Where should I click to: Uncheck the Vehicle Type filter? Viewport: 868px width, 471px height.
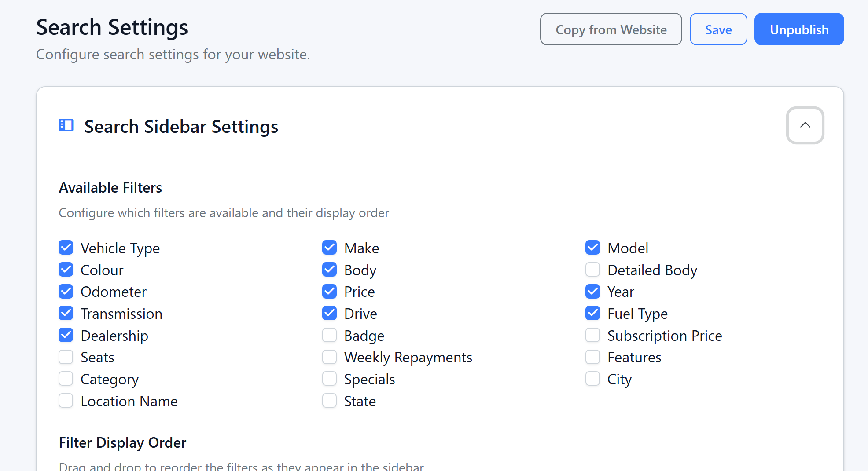point(66,248)
